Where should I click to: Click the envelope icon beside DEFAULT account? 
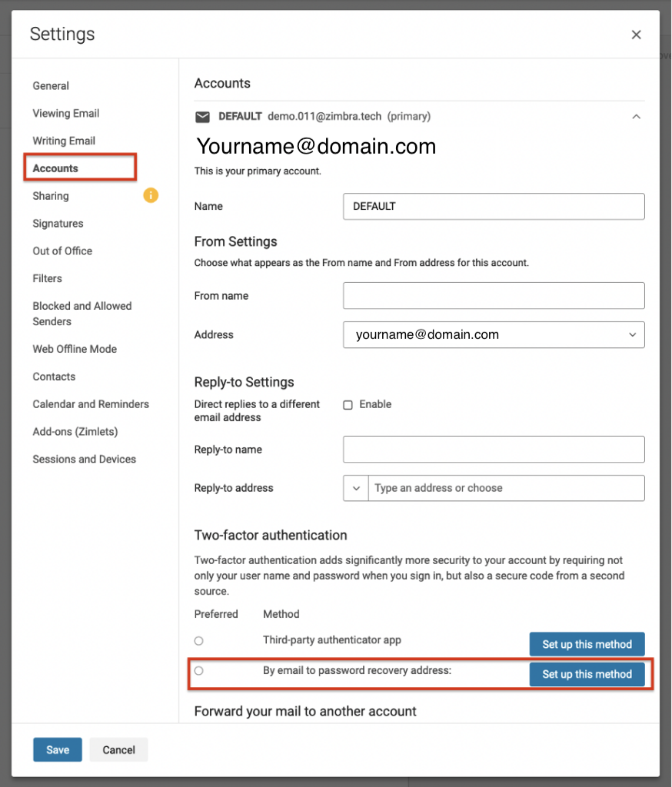coord(202,117)
